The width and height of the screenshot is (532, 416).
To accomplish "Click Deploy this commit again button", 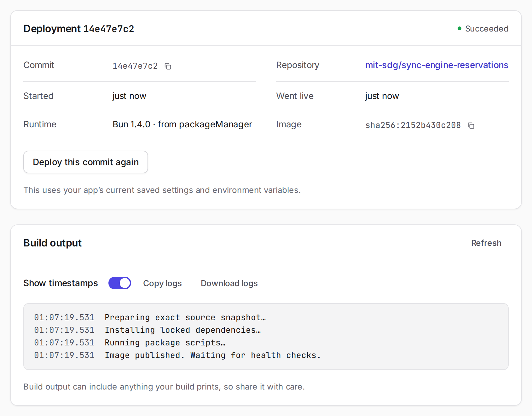I will [86, 162].
